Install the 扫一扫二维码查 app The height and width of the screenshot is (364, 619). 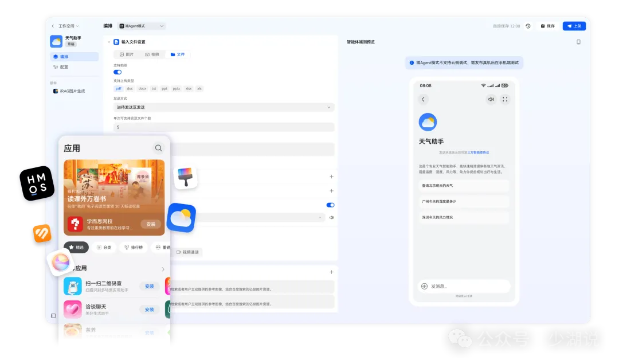pyautogui.click(x=149, y=286)
